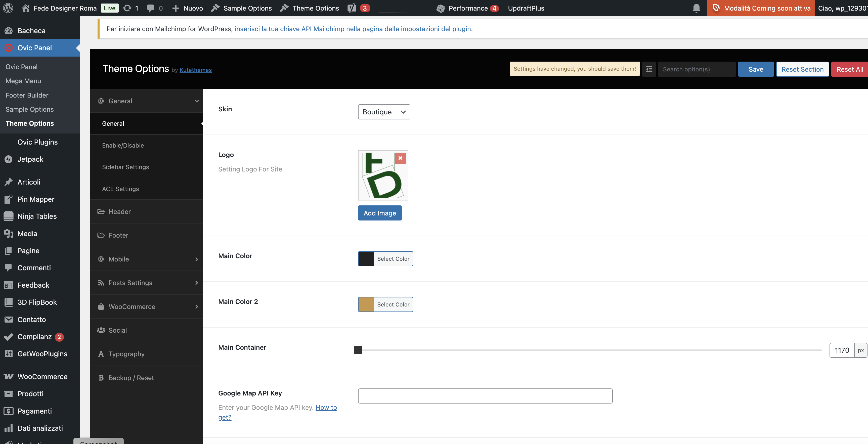Image resolution: width=868 pixels, height=444 pixels.
Task: Click the Media icon in sidebar
Action: pos(9,234)
